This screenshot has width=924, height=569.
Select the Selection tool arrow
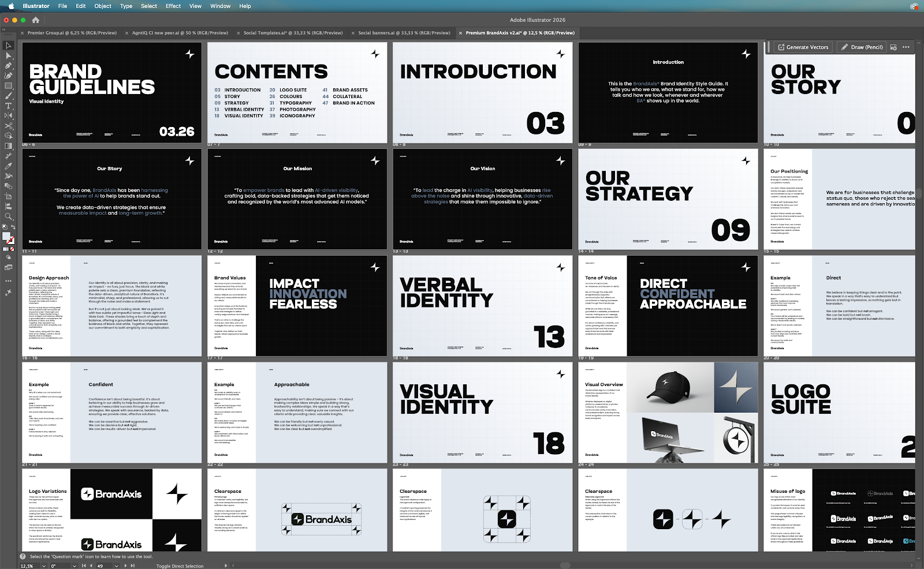9,46
